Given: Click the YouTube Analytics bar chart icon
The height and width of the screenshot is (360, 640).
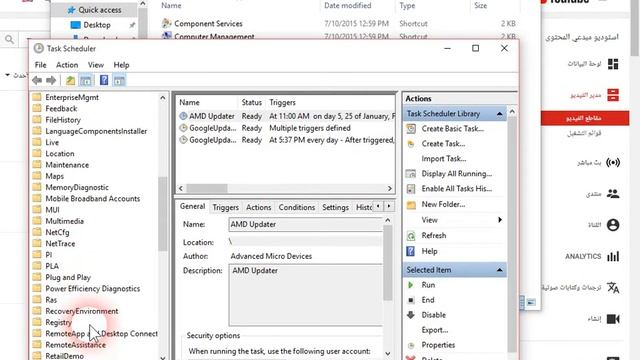Looking at the screenshot, I should [x=613, y=256].
